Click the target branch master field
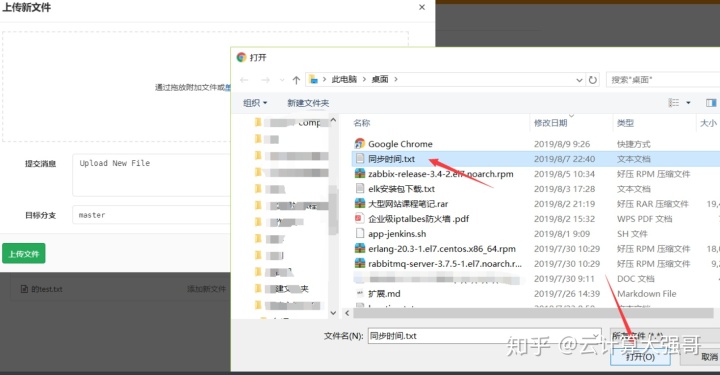 point(152,215)
